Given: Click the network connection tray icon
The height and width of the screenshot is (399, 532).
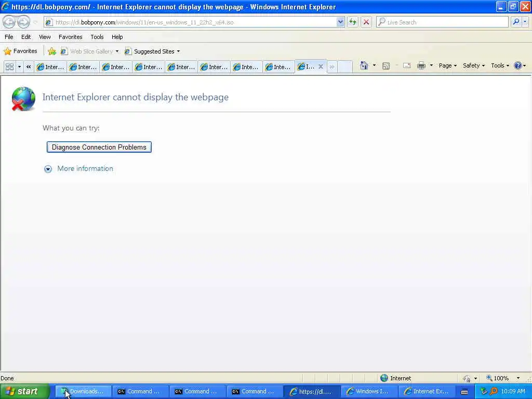Looking at the screenshot, I should [x=484, y=391].
